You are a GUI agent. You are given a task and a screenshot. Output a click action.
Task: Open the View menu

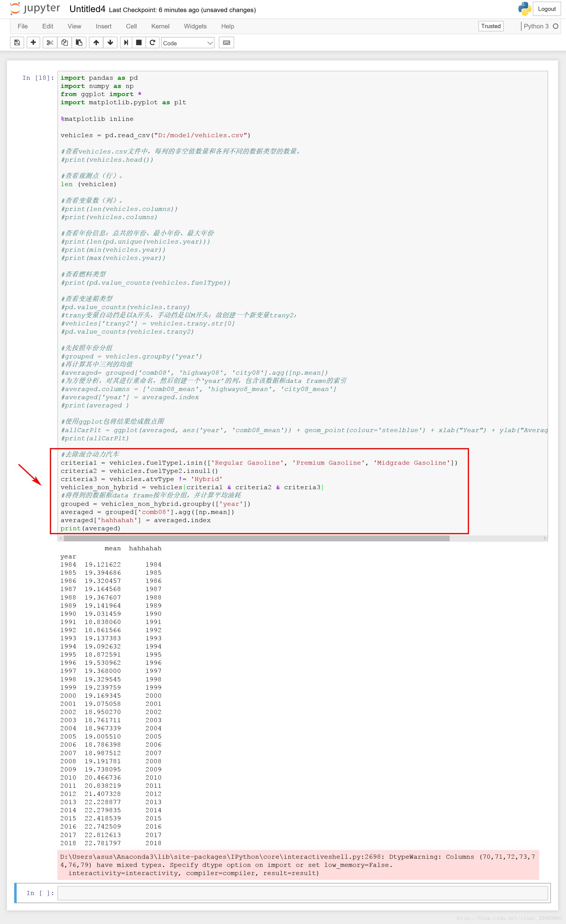(x=74, y=26)
